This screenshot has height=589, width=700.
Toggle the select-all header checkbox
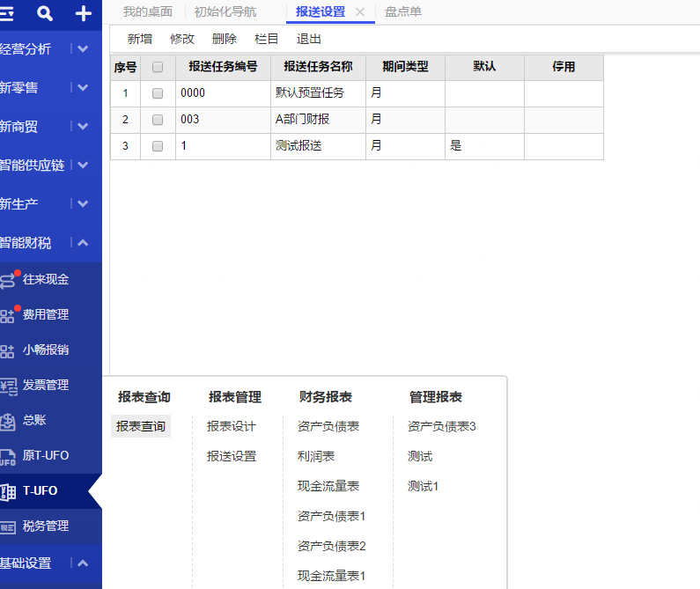pos(158,67)
